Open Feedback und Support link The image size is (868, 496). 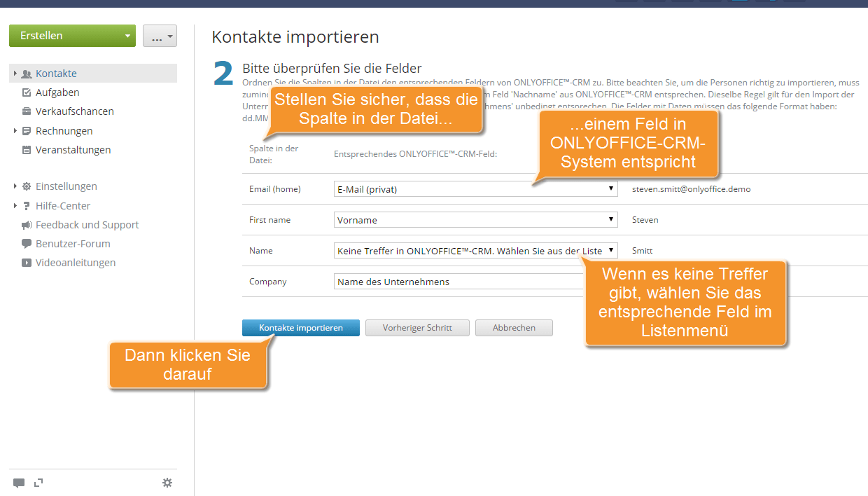[87, 225]
